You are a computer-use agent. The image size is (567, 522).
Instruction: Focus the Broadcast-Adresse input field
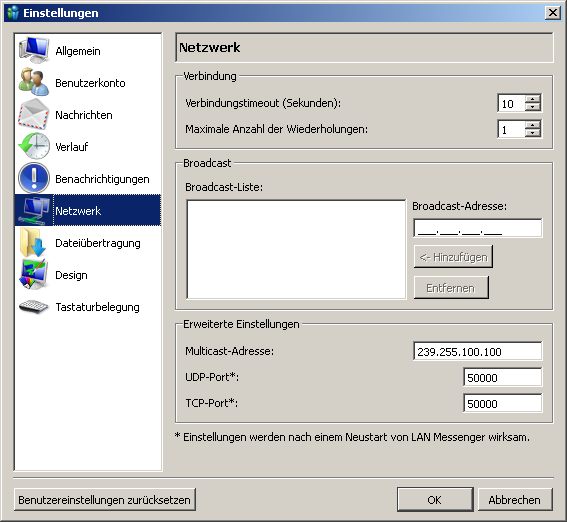(x=478, y=228)
